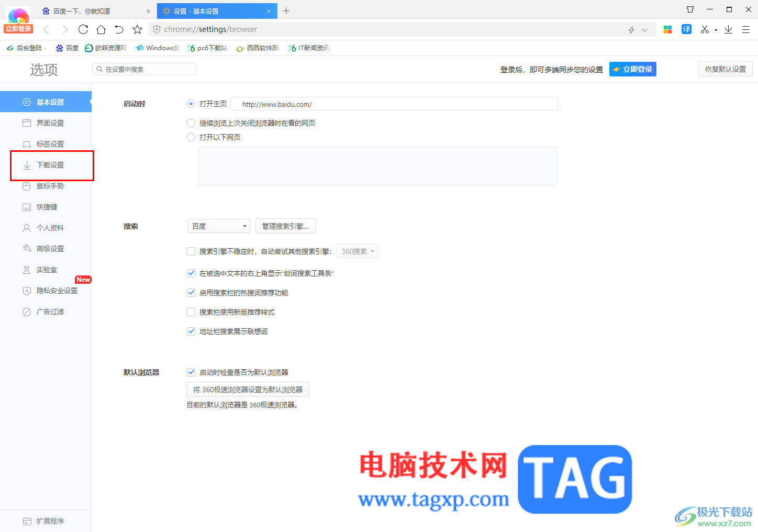
Task: Uncheck 启动时检查是否为默认浏览器
Action: [x=191, y=372]
